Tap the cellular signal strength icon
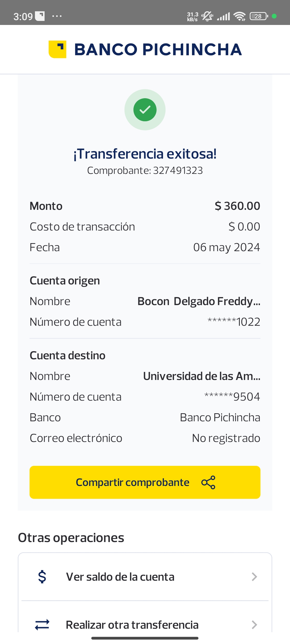This screenshot has height=644, width=290. click(224, 16)
